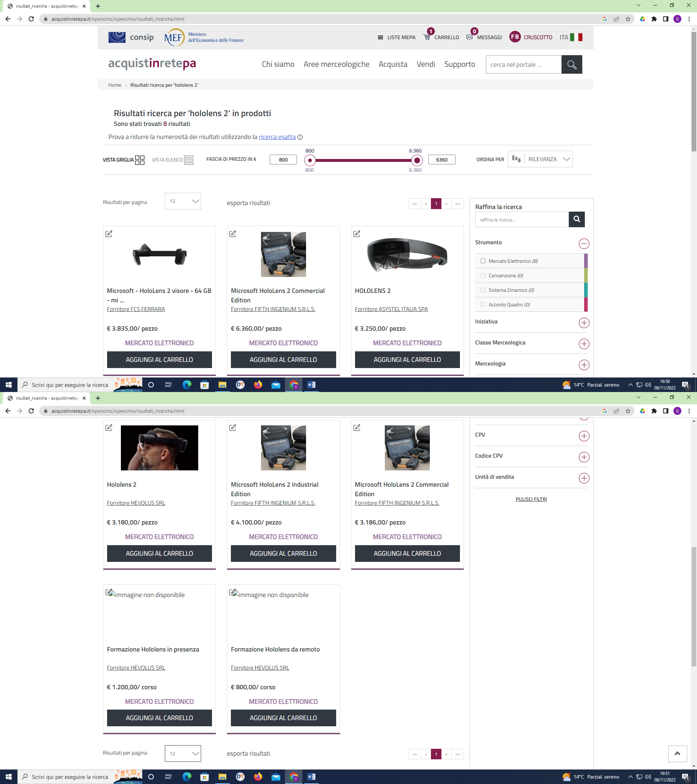Open supplier link Fornitore FCS FERRARA
The height and width of the screenshot is (784, 697).
click(x=136, y=309)
